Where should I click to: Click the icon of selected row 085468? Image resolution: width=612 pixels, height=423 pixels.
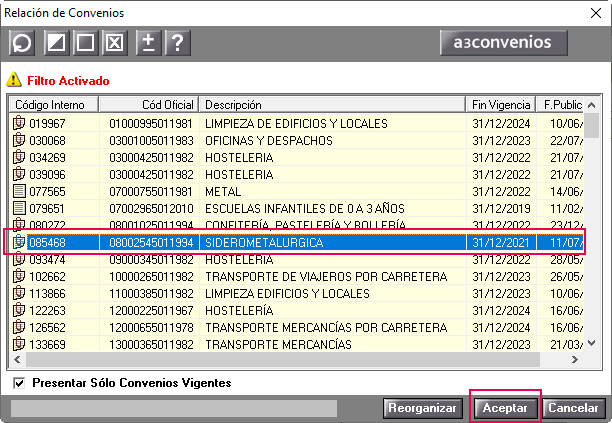19,242
